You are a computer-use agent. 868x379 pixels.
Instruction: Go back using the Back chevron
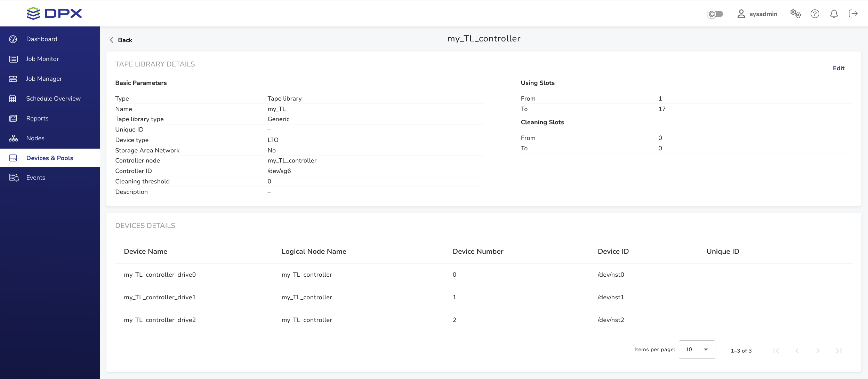112,40
